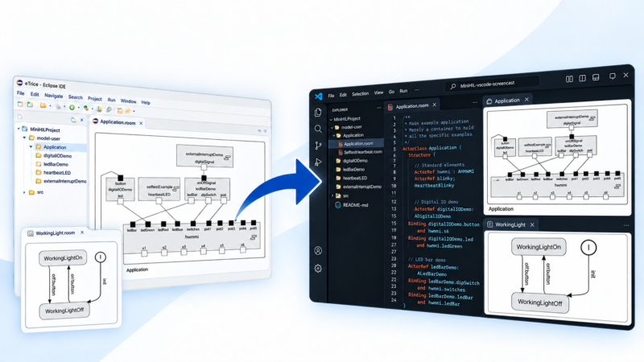Open dropdown arrow next to Eclipse Run button
Image resolution: width=644 pixels, height=362 pixels.
click(x=78, y=108)
